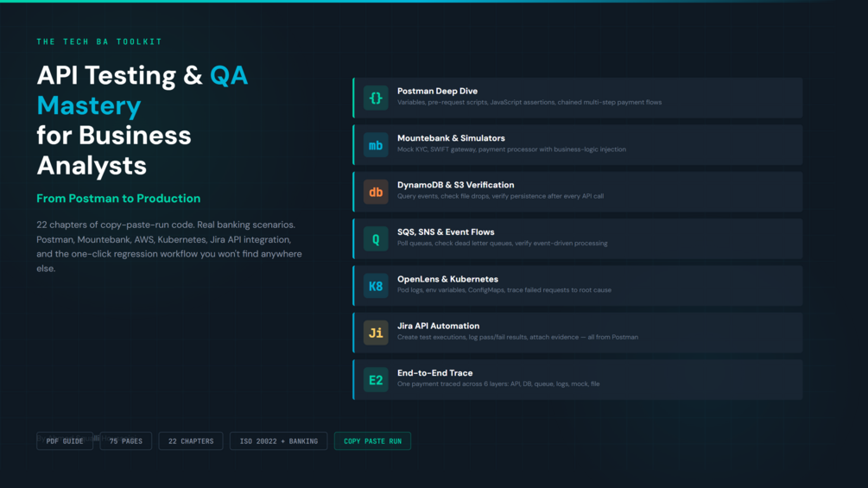The height and width of the screenshot is (488, 868).
Task: Click 'THE TECH BA TOOLKIT' header text
Action: (99, 41)
